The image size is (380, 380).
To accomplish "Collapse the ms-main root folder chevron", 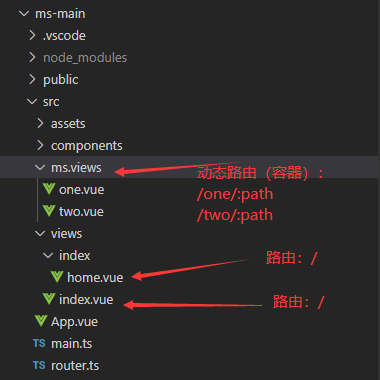I will (x=24, y=14).
